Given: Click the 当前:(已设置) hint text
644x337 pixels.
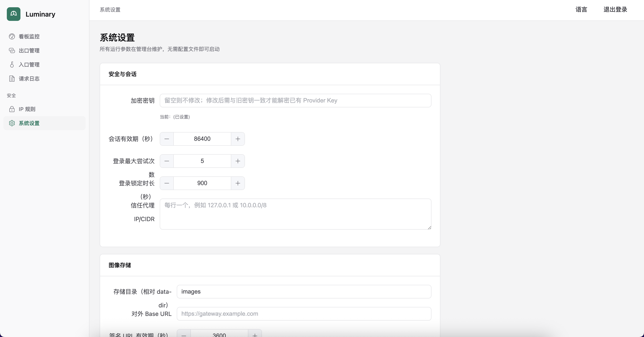Looking at the screenshot, I should (x=175, y=117).
